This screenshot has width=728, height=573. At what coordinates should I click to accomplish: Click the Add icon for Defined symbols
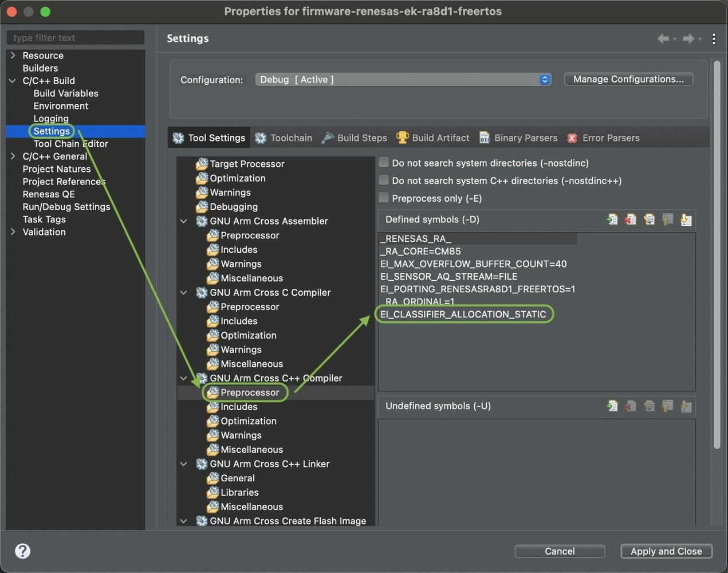(612, 219)
